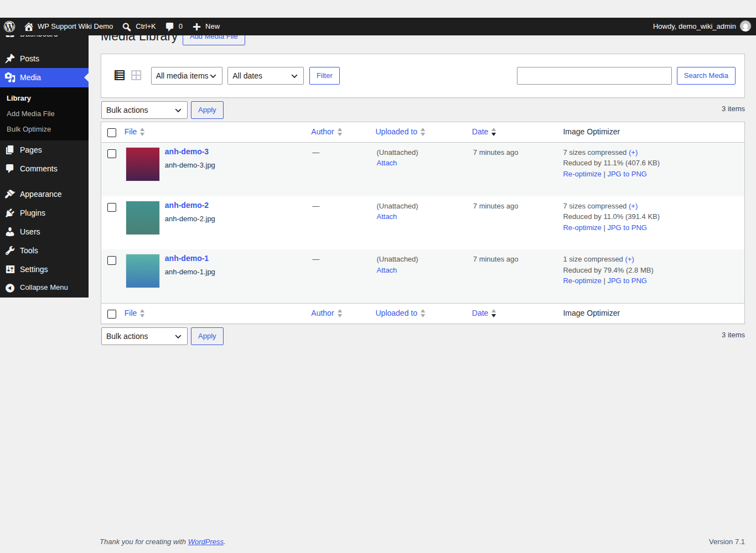Click the Tools wrench icon
Image resolution: width=756 pixels, height=553 pixels.
pos(10,251)
